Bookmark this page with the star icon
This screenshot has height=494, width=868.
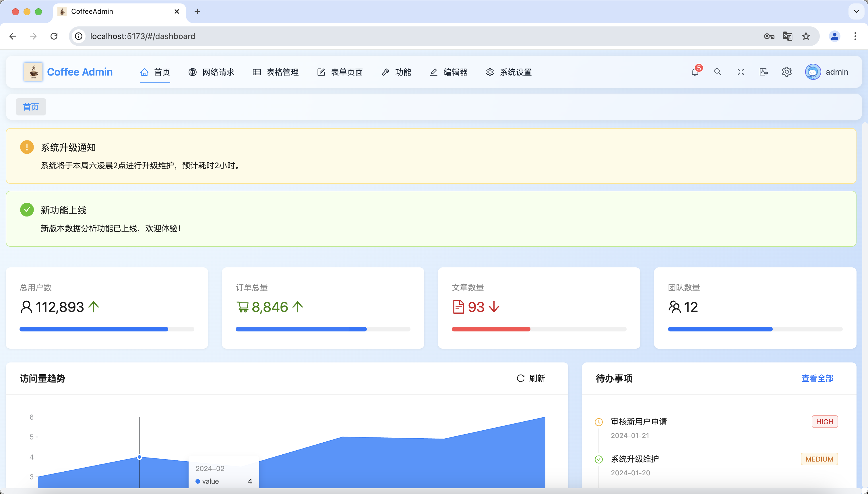[806, 36]
